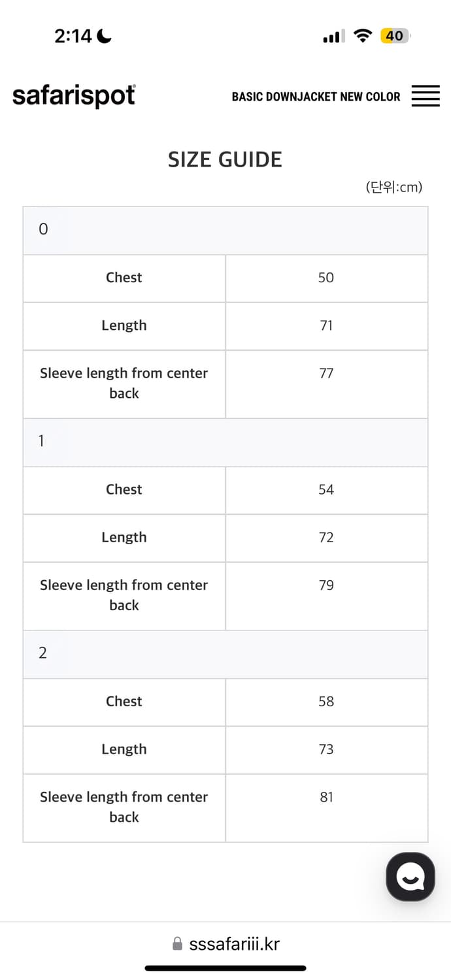Tap the 2:14 clock in status bar
Screen dimensions: 451x980
(73, 36)
